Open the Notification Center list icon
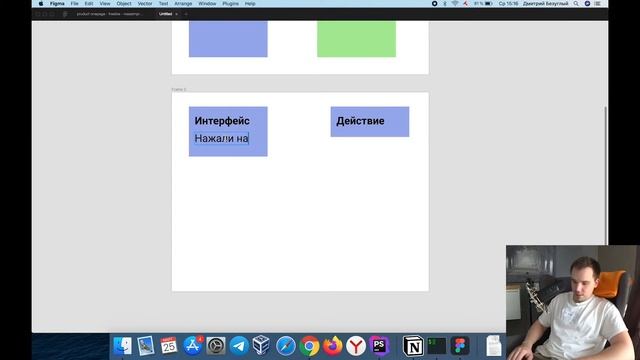Viewport: 640px width, 360px height. pos(598,4)
